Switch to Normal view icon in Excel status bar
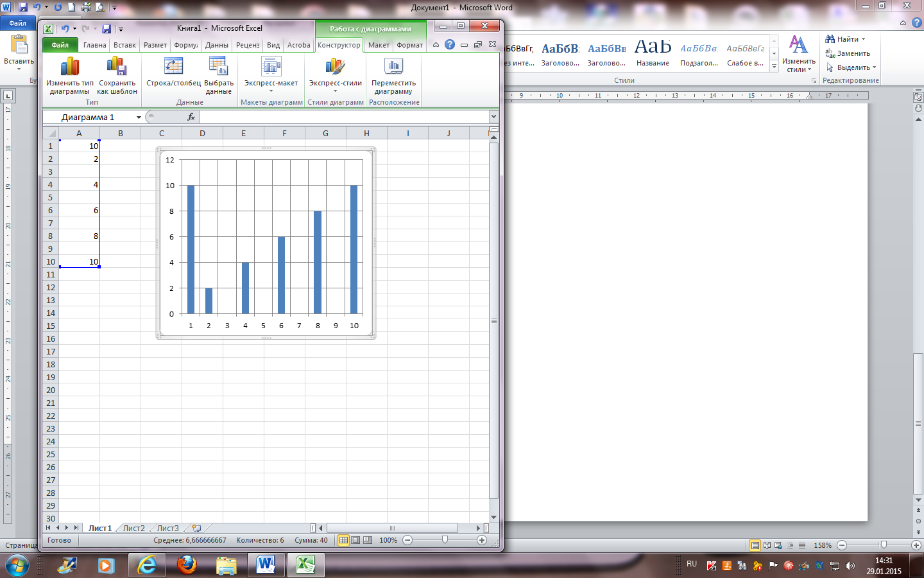The height and width of the screenshot is (578, 924). click(344, 540)
